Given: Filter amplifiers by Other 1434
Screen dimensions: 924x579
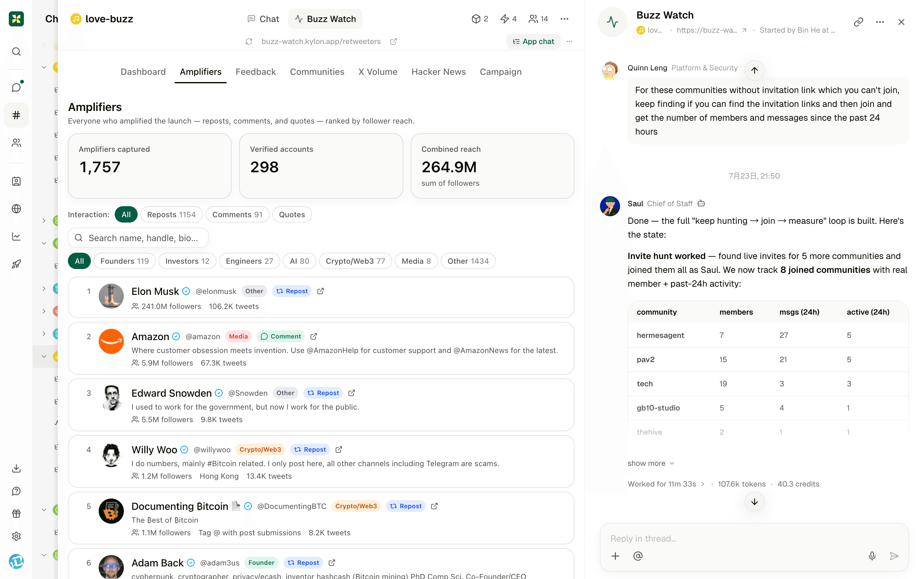Looking at the screenshot, I should point(468,261).
